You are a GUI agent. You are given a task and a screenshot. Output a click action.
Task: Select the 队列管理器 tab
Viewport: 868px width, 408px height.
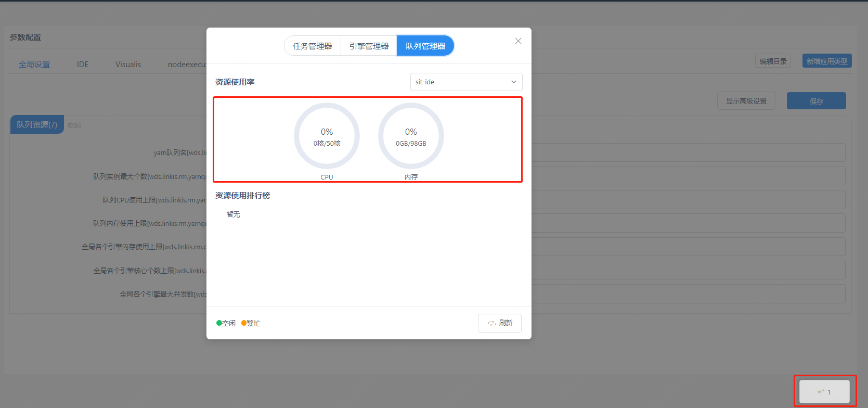[425, 46]
